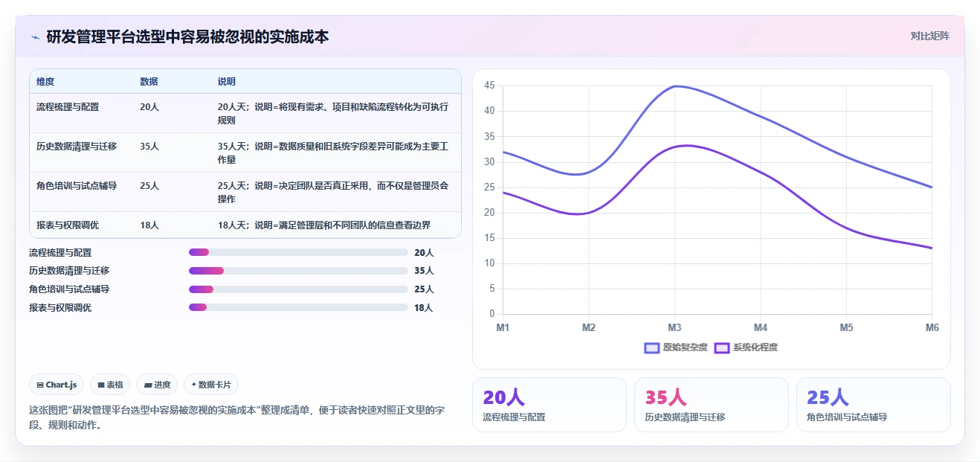Click the 18人 value beside the progress bar
Image resolution: width=980 pixels, height=462 pixels.
coord(424,307)
